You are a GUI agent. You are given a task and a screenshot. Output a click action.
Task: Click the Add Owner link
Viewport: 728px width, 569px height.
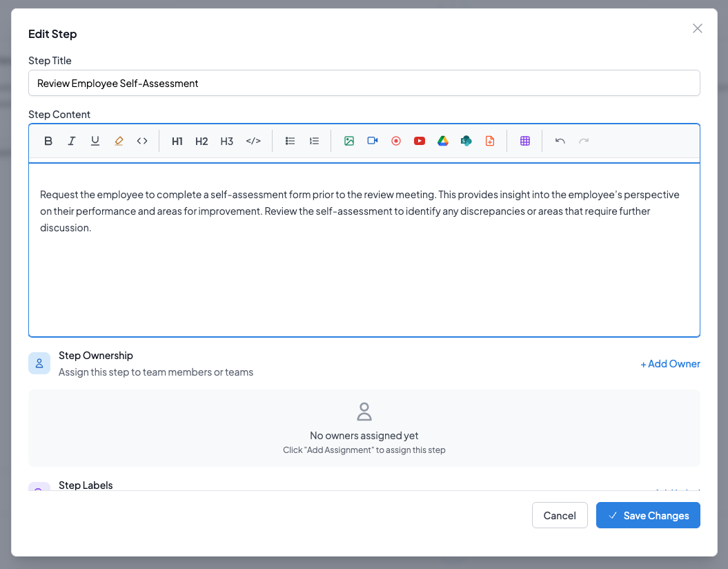tap(670, 364)
